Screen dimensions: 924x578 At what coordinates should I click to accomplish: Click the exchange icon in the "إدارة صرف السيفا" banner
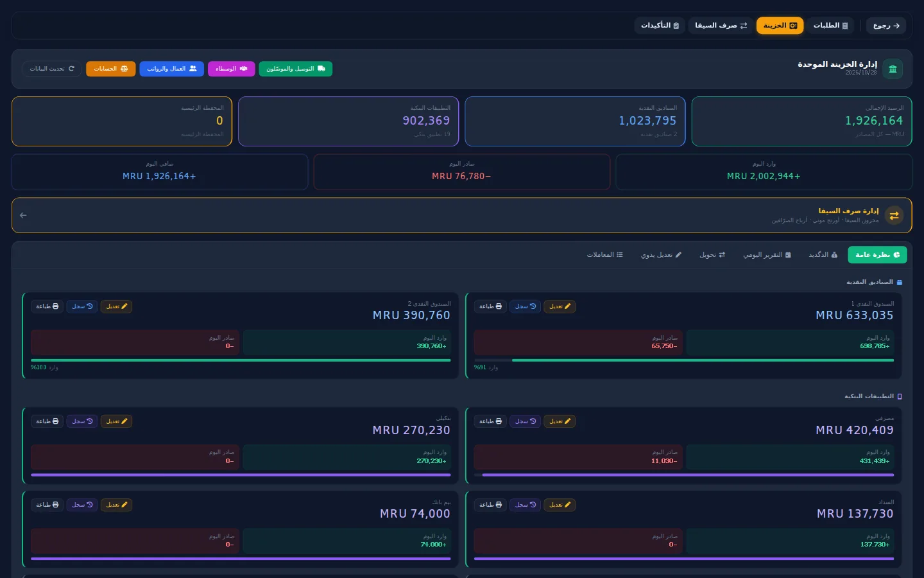[x=894, y=215]
